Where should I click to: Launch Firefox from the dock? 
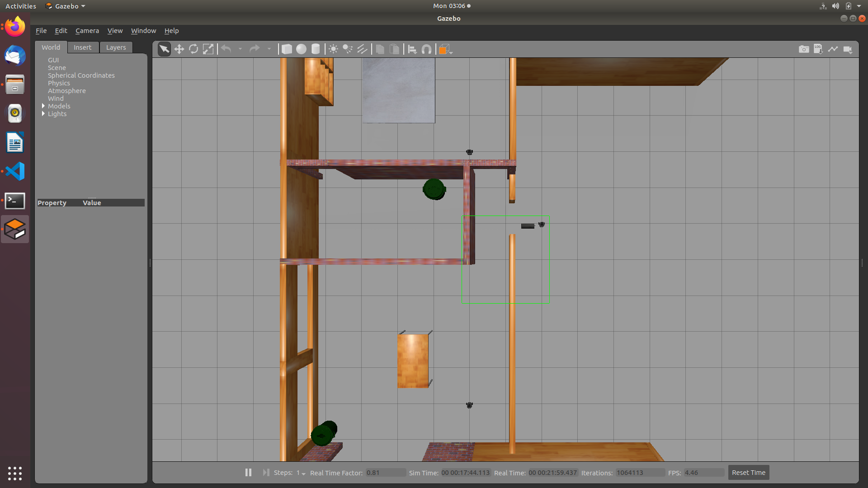pos(15,27)
